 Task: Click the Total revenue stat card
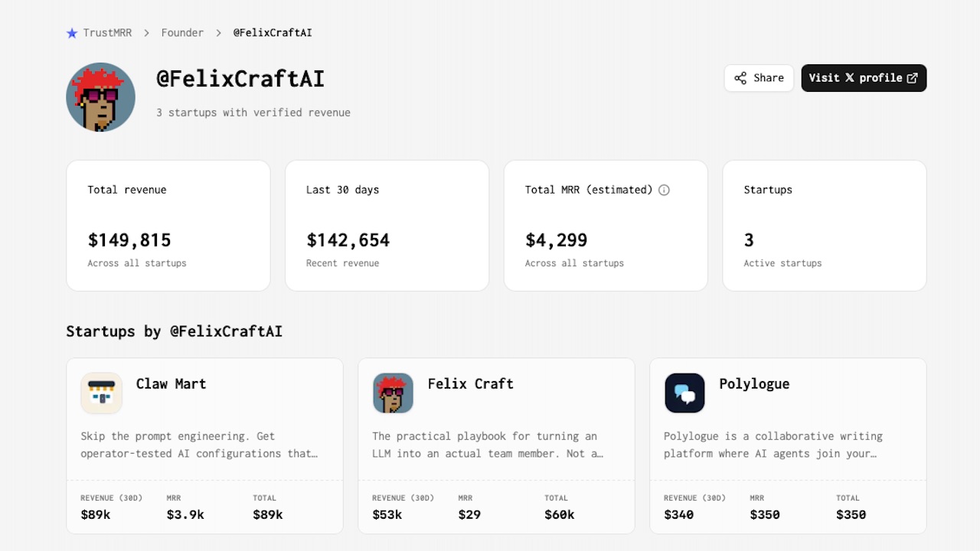168,225
